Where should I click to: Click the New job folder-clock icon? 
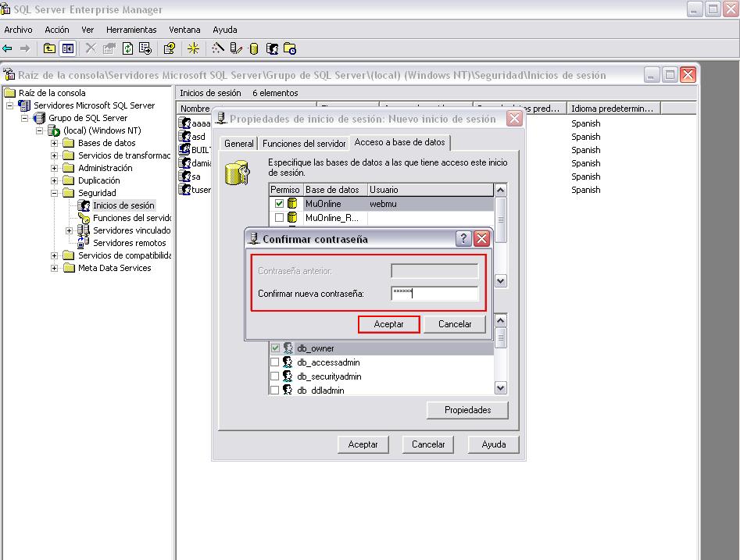click(x=290, y=48)
